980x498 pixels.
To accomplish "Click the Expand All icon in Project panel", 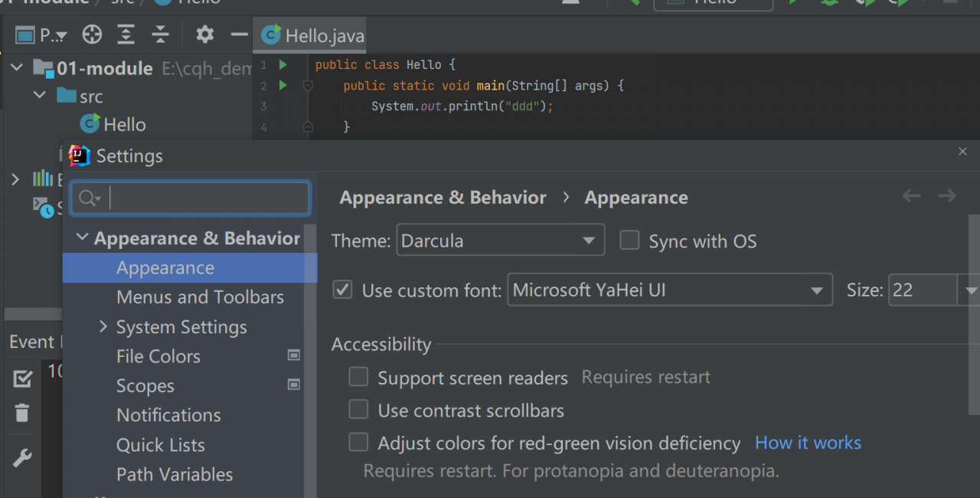I will pyautogui.click(x=126, y=34).
